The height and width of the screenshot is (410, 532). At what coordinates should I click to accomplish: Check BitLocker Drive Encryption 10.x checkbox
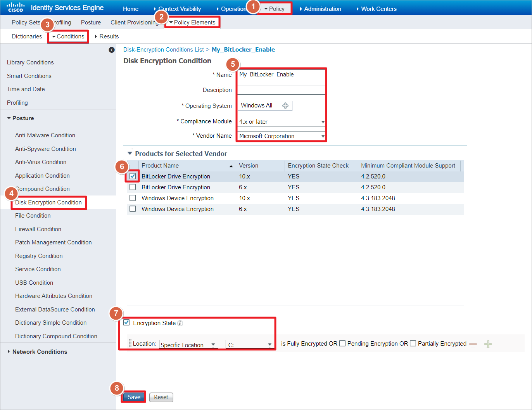tap(133, 176)
